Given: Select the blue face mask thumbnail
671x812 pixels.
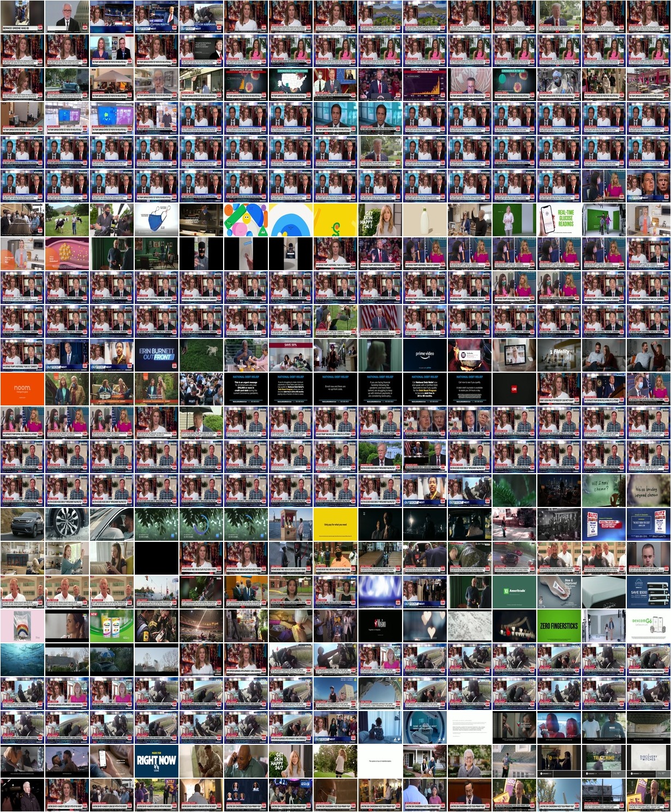Looking at the screenshot, I should 157,220.
